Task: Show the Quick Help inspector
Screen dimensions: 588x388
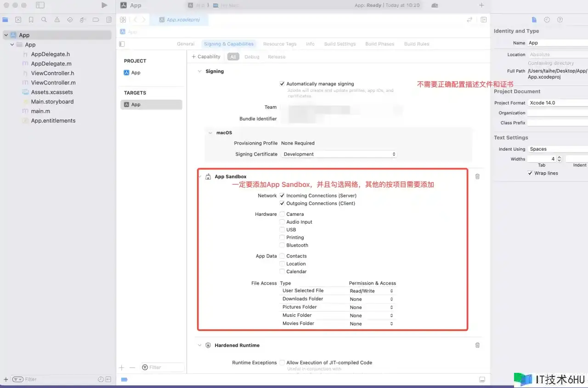Action: click(x=560, y=20)
